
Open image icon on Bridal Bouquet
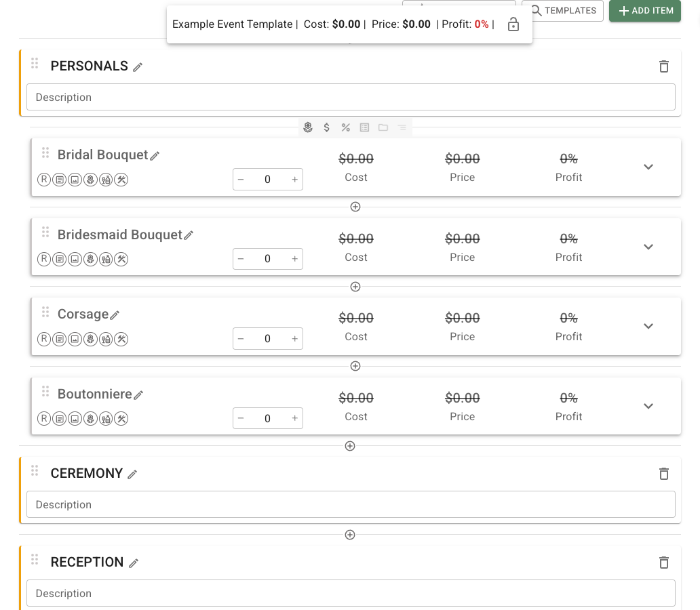click(x=75, y=180)
